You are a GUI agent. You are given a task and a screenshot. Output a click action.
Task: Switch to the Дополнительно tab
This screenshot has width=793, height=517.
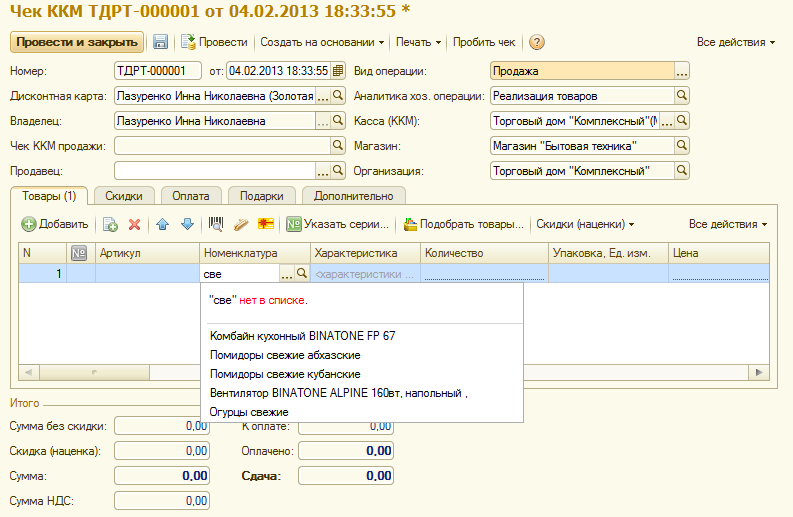(354, 196)
